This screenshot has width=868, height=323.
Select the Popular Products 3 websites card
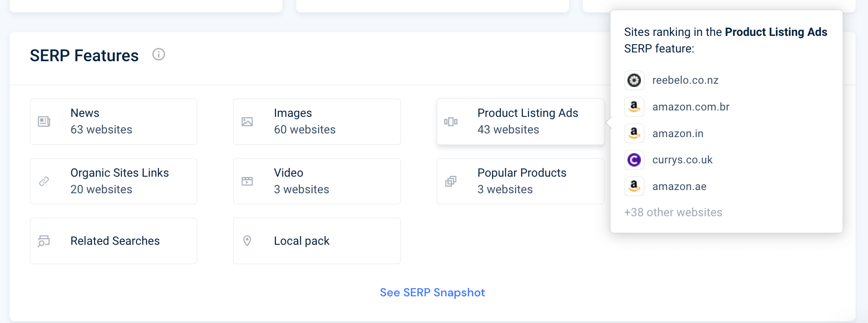coord(521,181)
